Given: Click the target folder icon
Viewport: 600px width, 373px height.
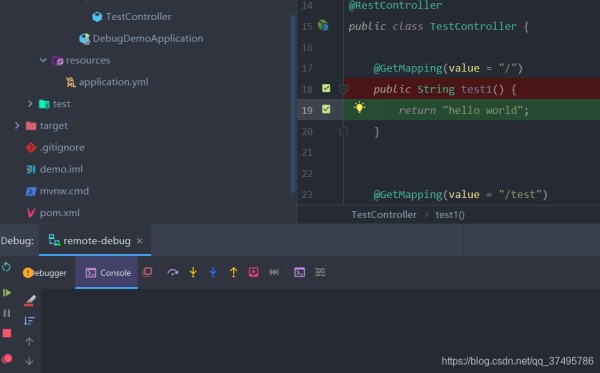Looking at the screenshot, I should point(31,126).
